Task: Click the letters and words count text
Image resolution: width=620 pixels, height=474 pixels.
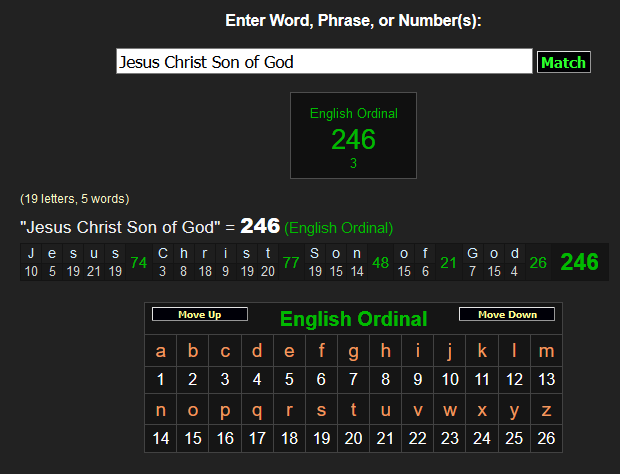Action: point(74,199)
